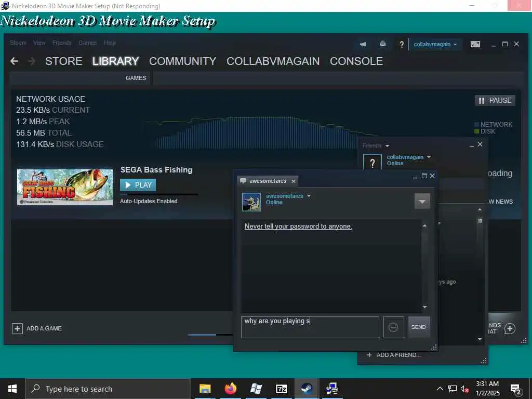Screen dimensions: 532x399
Task: Click the Auto-Updates Enabled text
Action: [149, 201]
